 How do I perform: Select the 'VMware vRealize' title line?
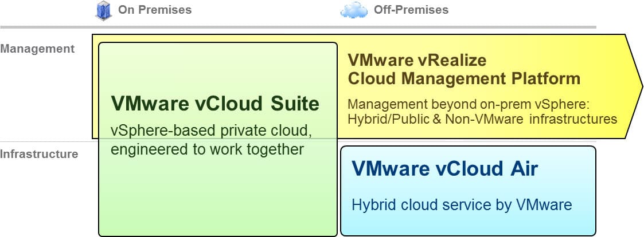pos(417,60)
